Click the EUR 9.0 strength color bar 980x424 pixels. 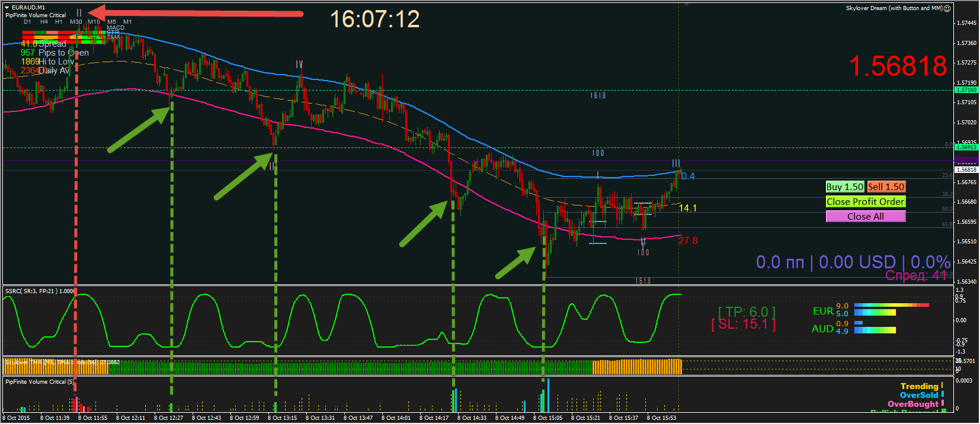click(x=892, y=305)
